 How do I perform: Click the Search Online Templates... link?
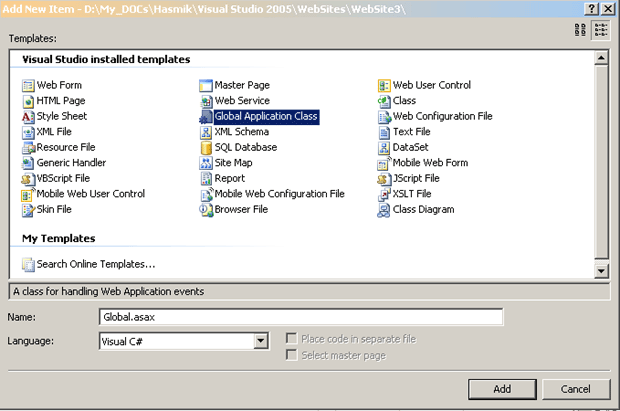pyautogui.click(x=96, y=264)
